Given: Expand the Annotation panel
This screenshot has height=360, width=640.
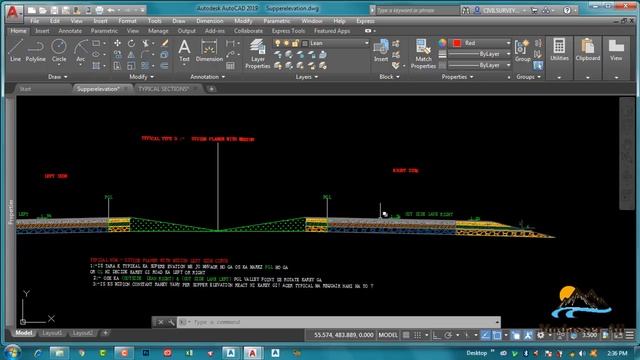Looking at the screenshot, I should point(208,77).
